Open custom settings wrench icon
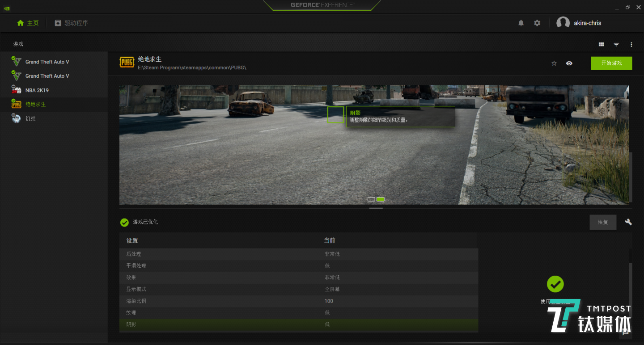The width and height of the screenshot is (644, 345). 628,222
